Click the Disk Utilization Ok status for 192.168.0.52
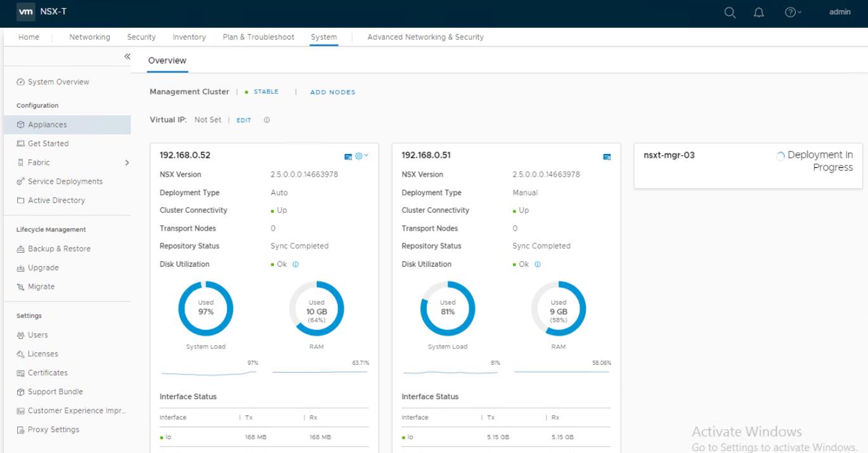 pos(279,264)
